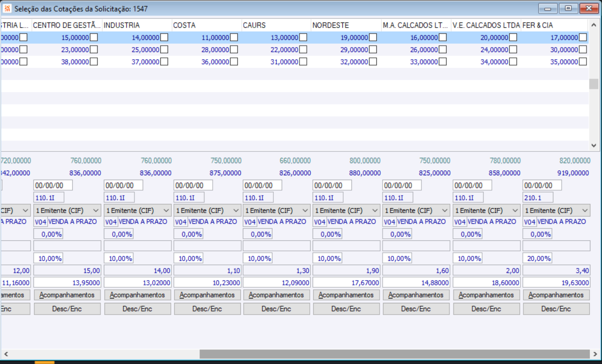Tick the checkbox beside 14,00000
Viewport: 602px width, 364px height.
click(x=164, y=37)
